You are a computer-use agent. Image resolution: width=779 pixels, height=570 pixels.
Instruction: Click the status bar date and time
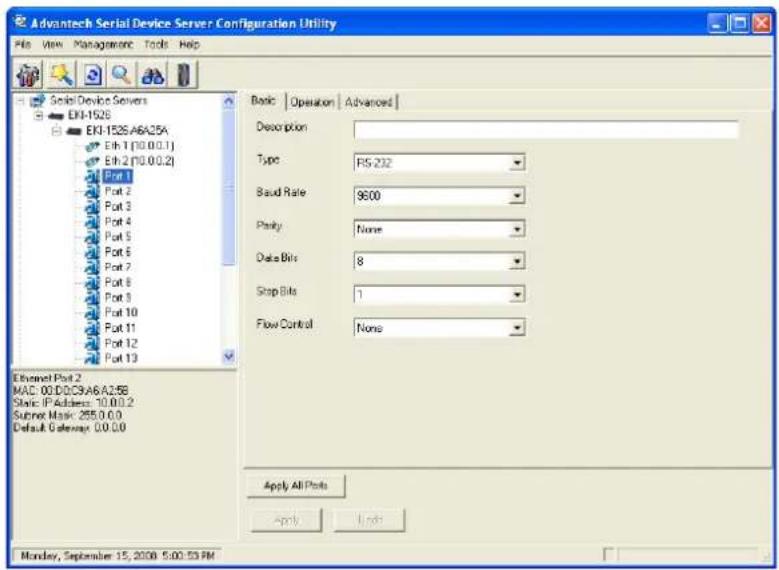118,556
